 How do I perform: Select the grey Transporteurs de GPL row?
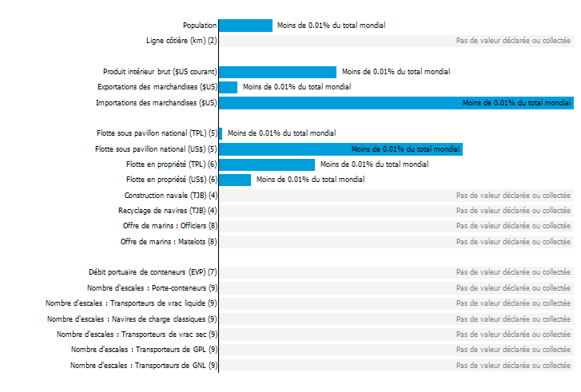(x=396, y=350)
